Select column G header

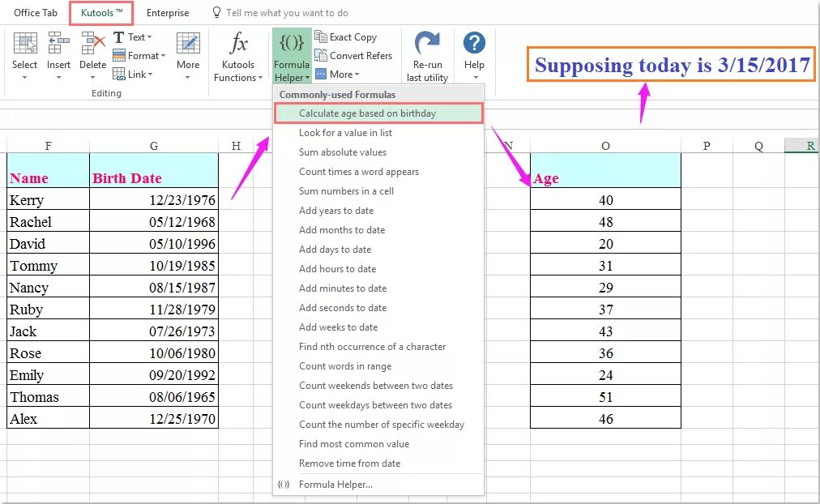pyautogui.click(x=154, y=146)
